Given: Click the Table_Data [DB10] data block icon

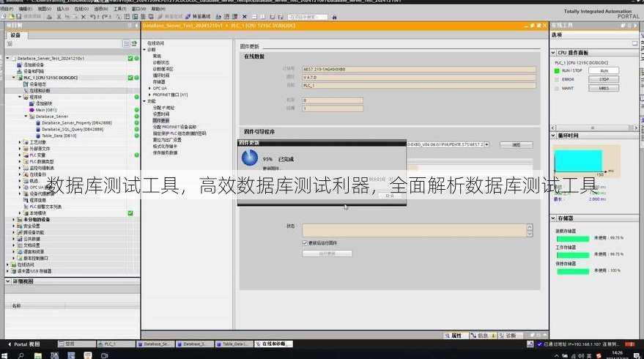Looking at the screenshot, I should [x=38, y=136].
